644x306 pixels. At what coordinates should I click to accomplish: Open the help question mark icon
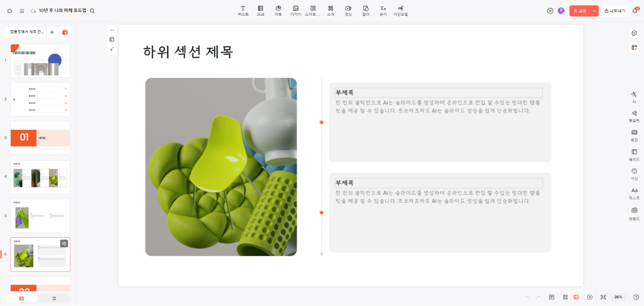[636, 297]
